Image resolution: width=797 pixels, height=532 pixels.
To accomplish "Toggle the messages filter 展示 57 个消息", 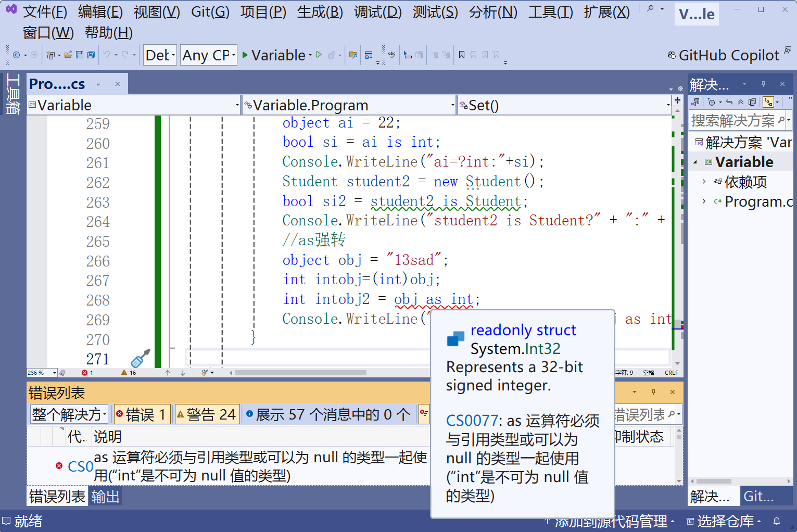I will (x=328, y=414).
